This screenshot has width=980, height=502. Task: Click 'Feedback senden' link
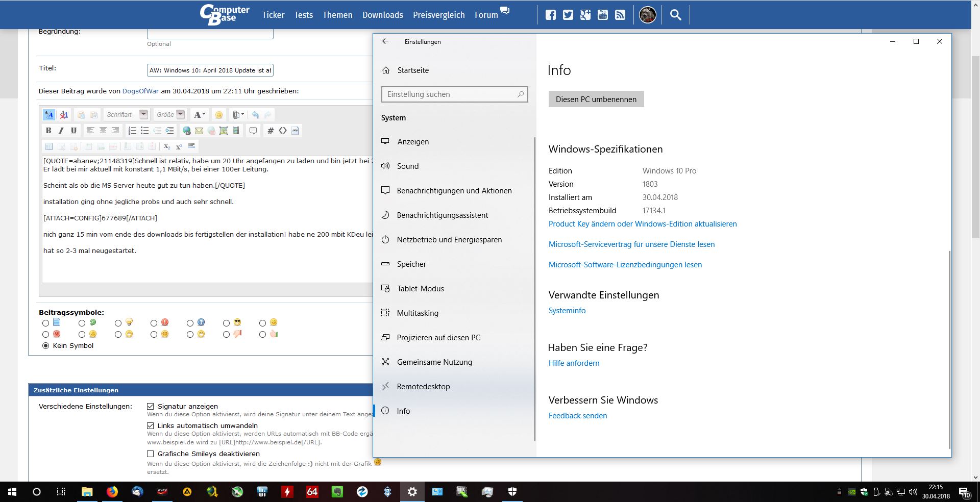pyautogui.click(x=578, y=416)
